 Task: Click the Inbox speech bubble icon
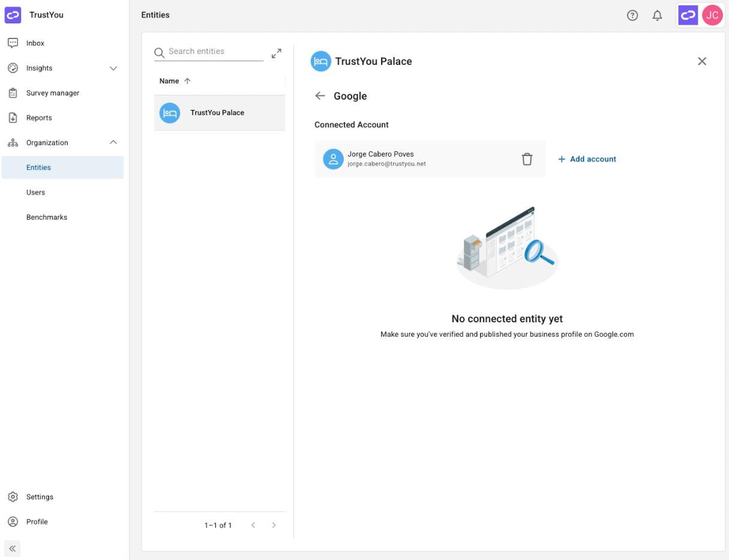point(13,43)
